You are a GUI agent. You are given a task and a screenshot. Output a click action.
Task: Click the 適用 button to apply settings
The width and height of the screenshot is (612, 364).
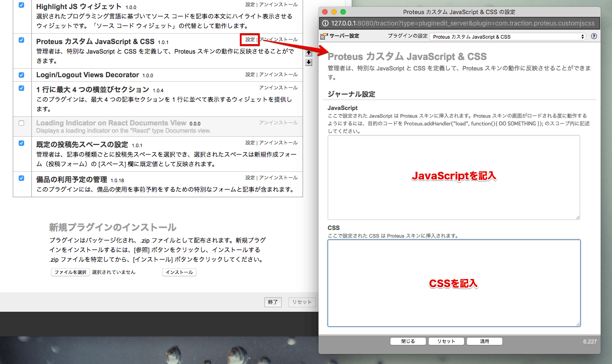485,341
